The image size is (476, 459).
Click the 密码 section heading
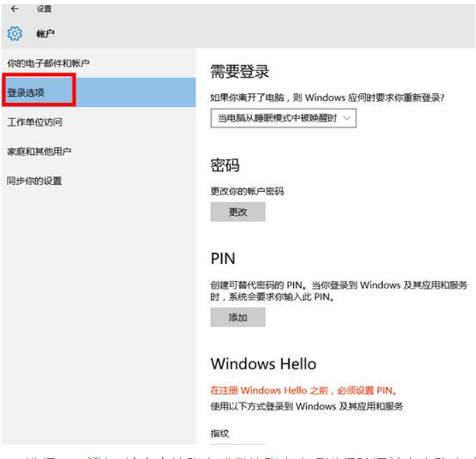225,166
